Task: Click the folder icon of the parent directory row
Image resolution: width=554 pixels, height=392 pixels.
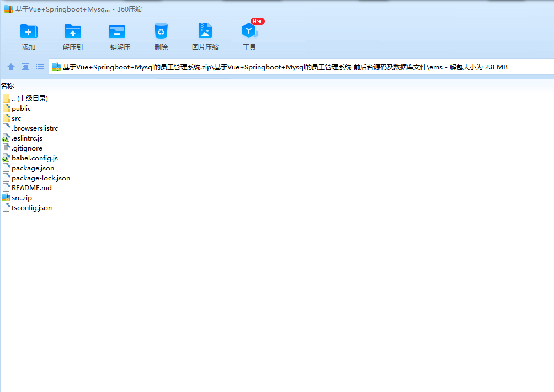Action: [x=6, y=98]
